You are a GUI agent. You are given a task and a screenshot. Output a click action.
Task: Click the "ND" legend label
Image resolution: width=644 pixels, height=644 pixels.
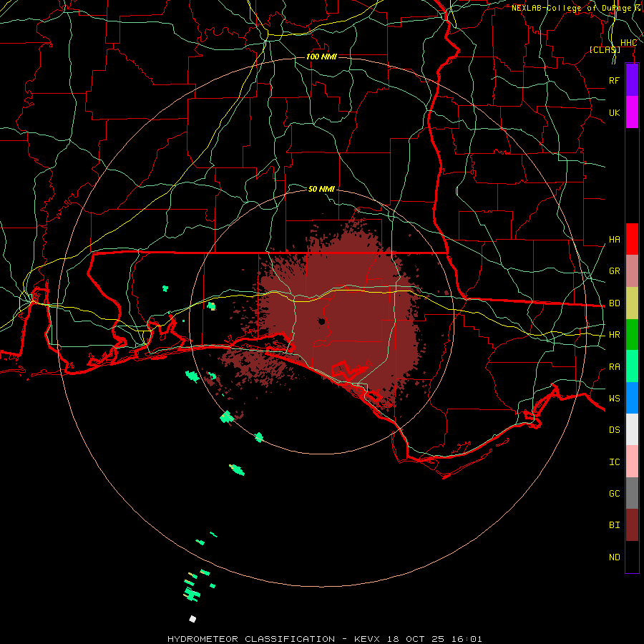(614, 557)
